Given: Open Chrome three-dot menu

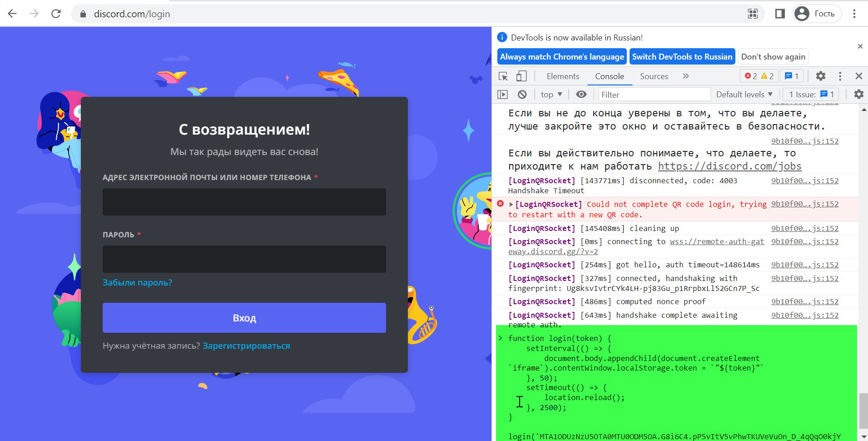Looking at the screenshot, I should [x=854, y=14].
